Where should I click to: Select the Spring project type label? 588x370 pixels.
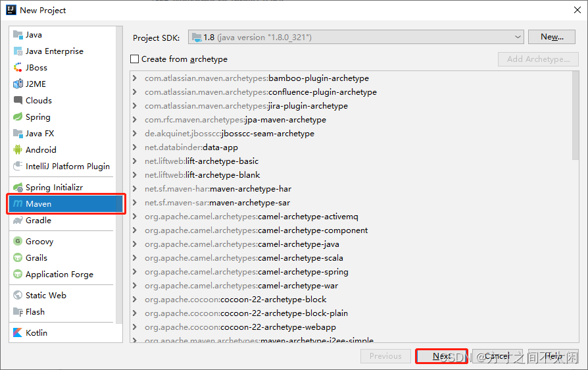(38, 117)
